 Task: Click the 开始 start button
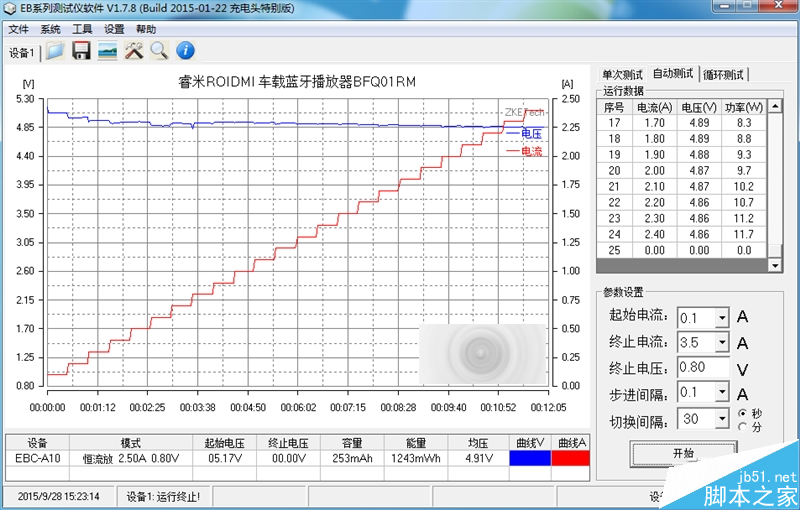click(683, 453)
